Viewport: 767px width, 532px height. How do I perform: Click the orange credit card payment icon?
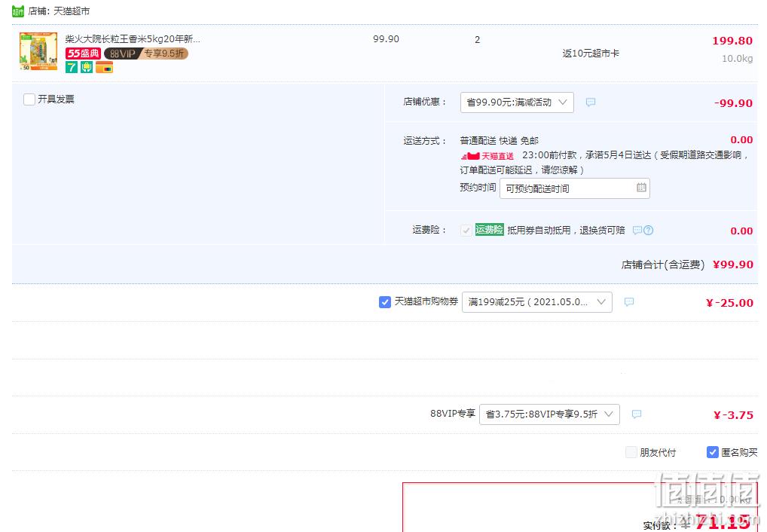pyautogui.click(x=104, y=67)
